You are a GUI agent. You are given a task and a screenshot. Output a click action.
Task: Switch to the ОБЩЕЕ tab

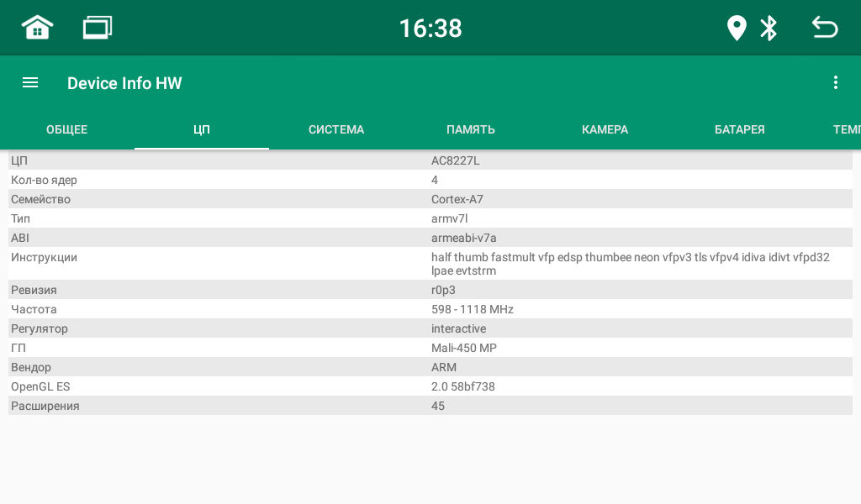67,129
